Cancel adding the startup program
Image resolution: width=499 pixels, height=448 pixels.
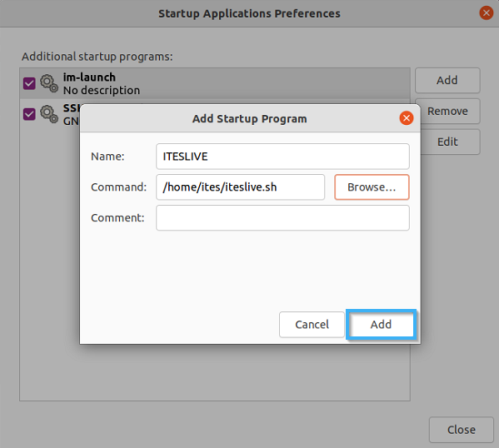pyautogui.click(x=312, y=325)
